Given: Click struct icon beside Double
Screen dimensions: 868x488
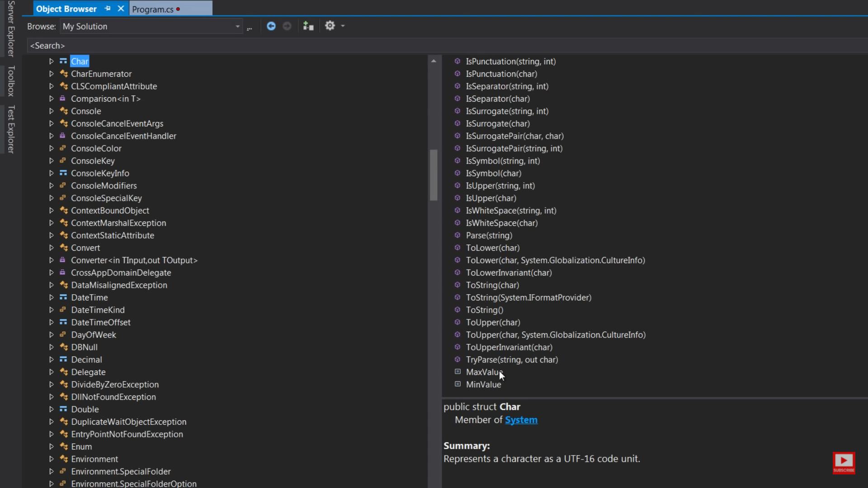Looking at the screenshot, I should (63, 409).
